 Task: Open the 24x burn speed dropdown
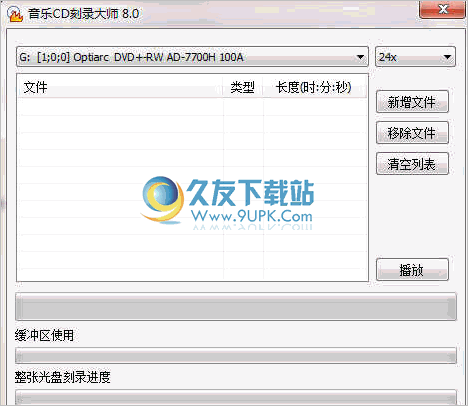(x=415, y=57)
